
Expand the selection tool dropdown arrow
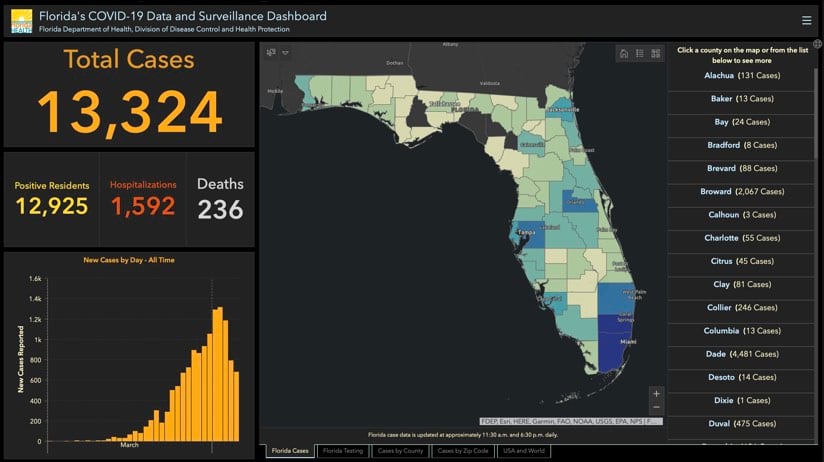(285, 53)
